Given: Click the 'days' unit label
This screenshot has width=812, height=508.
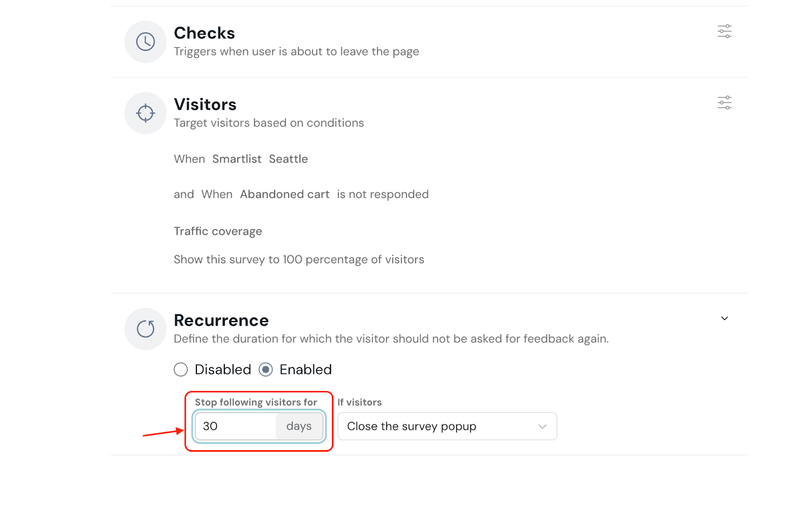Looking at the screenshot, I should pyautogui.click(x=299, y=426).
